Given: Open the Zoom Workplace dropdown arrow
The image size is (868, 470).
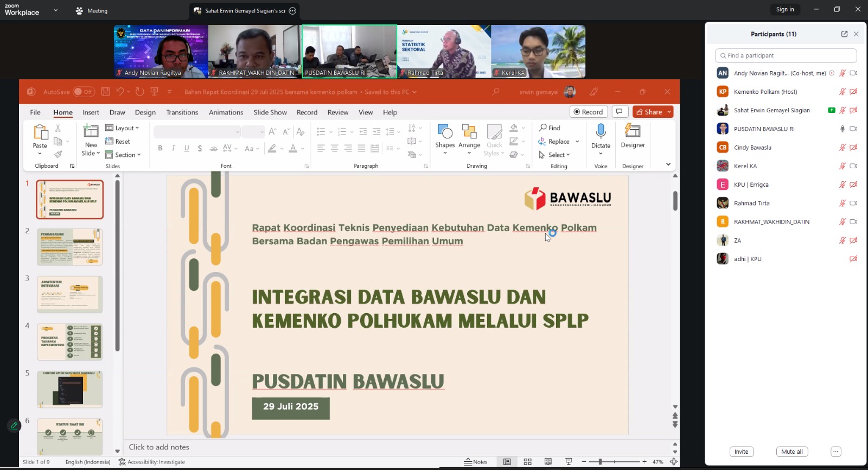Looking at the screenshot, I should (x=55, y=10).
